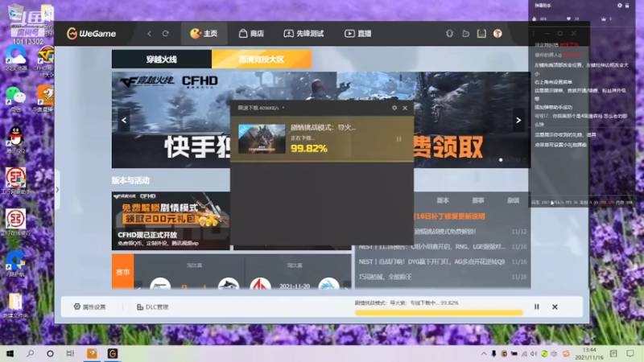Viewport: 644px width, 362px height.
Task: Switch news list to 杂谈 tab
Action: (x=514, y=200)
